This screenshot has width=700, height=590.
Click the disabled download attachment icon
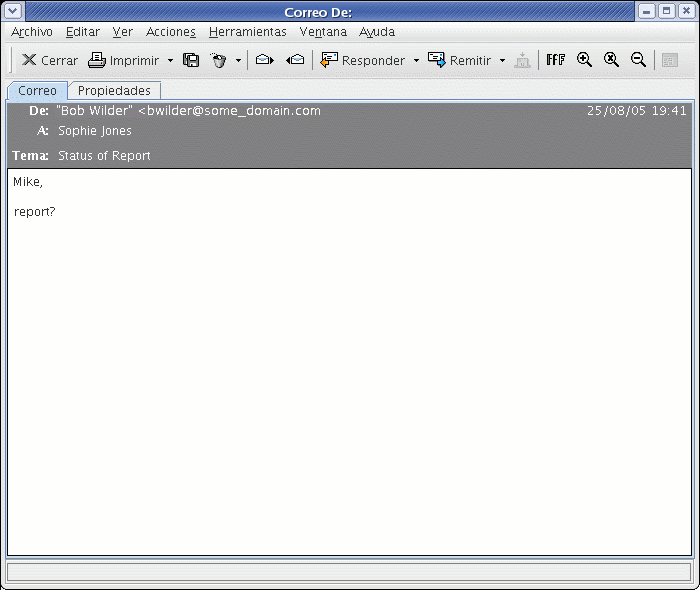point(522,60)
